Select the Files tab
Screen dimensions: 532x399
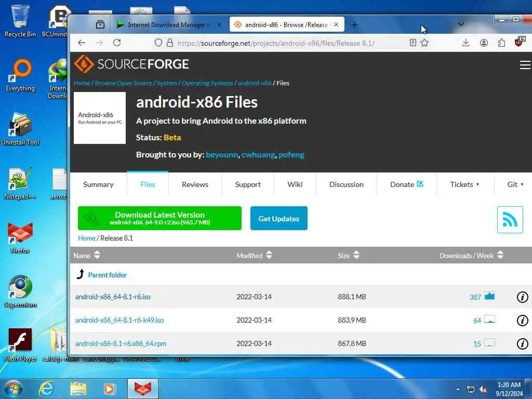pyautogui.click(x=148, y=184)
